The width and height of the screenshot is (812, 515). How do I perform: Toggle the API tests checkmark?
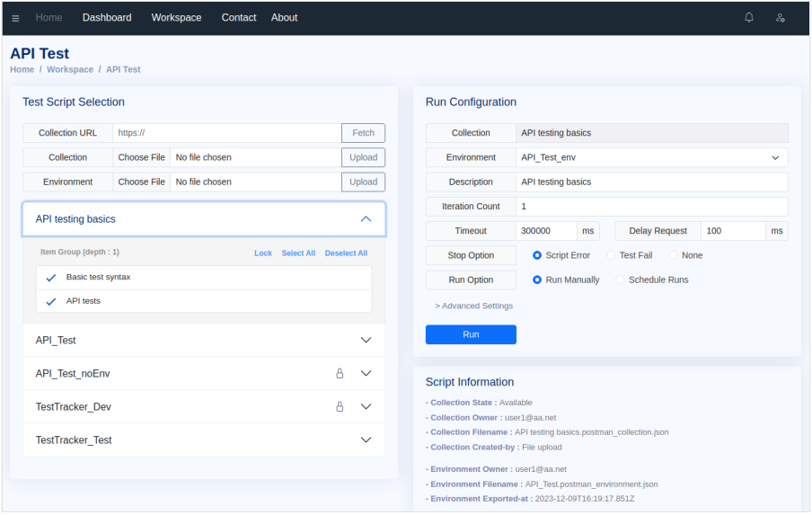tap(51, 302)
